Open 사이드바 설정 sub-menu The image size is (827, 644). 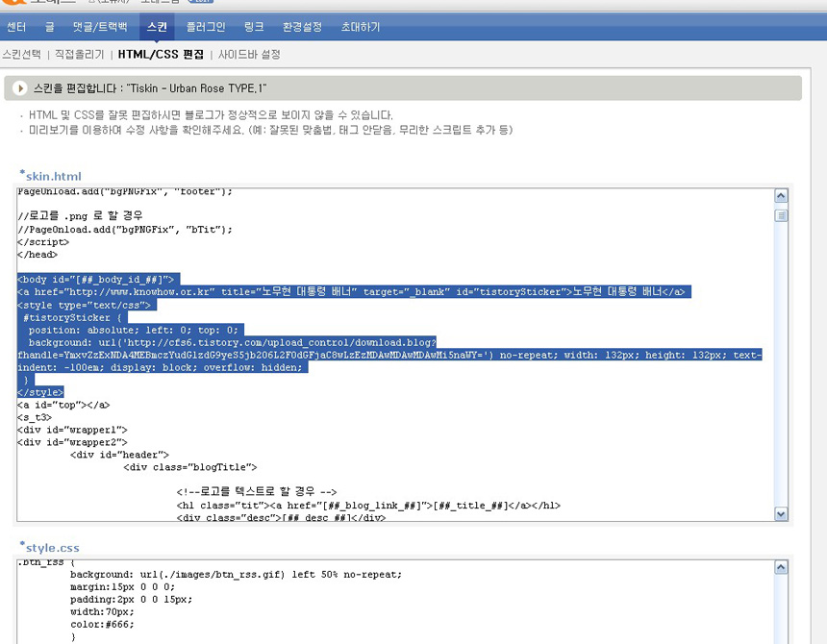click(x=249, y=54)
